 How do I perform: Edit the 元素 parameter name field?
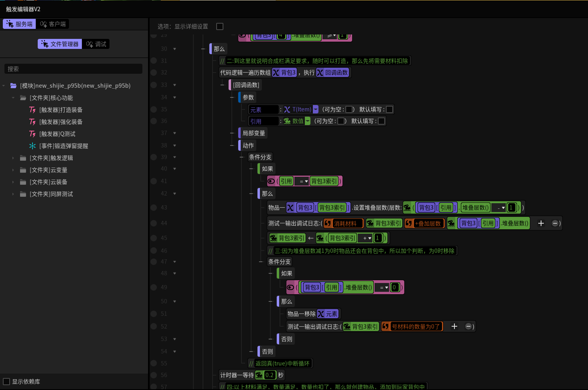point(264,109)
